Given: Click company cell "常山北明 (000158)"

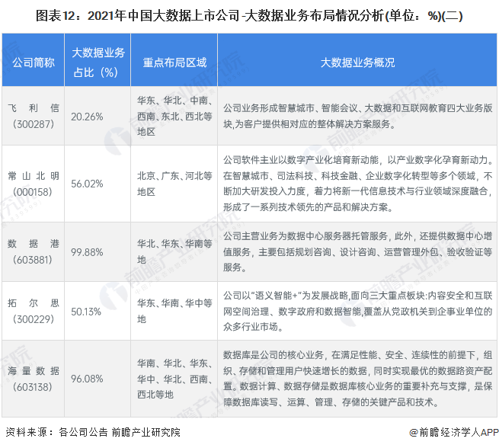Looking at the screenshot, I should click(x=34, y=184).
